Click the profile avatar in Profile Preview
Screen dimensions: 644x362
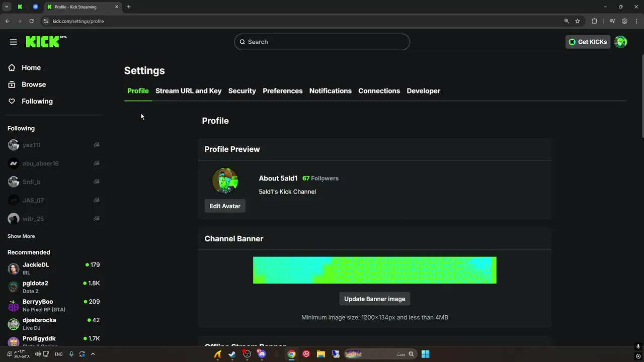pyautogui.click(x=225, y=180)
